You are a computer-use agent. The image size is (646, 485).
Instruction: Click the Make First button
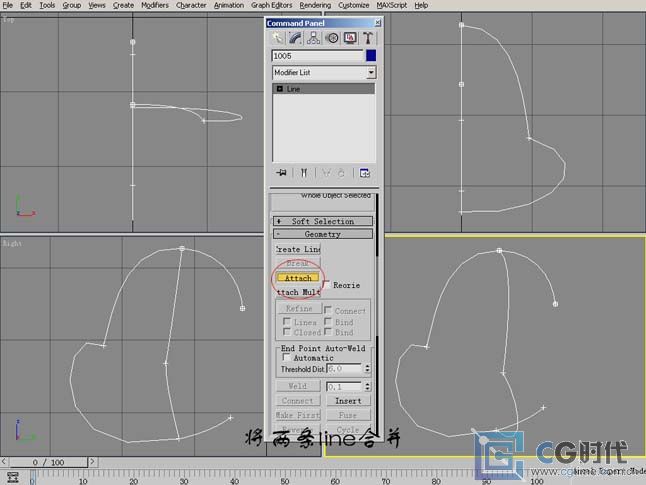click(297, 415)
